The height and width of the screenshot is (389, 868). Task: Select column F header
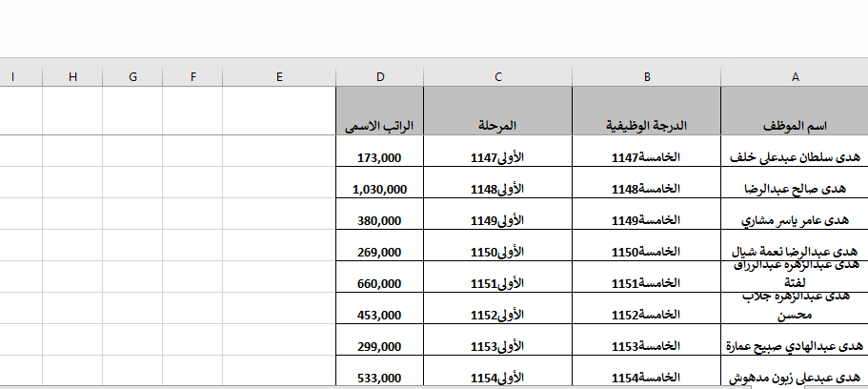pos(192,76)
